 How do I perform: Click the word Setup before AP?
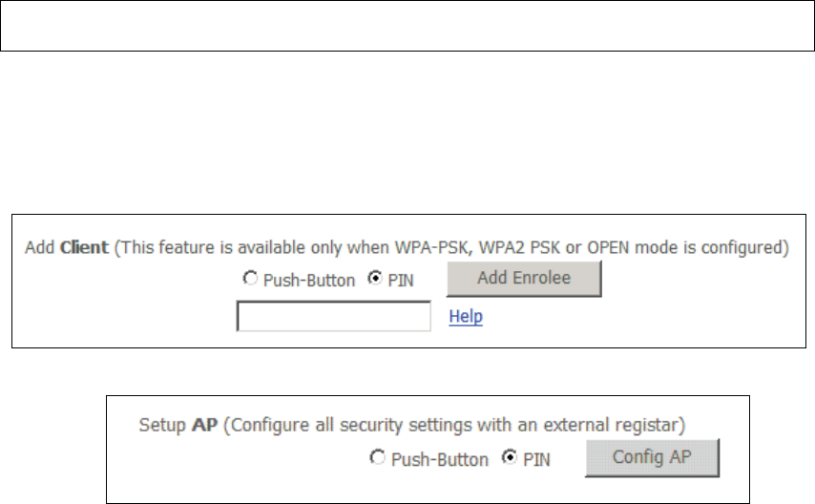(x=162, y=425)
